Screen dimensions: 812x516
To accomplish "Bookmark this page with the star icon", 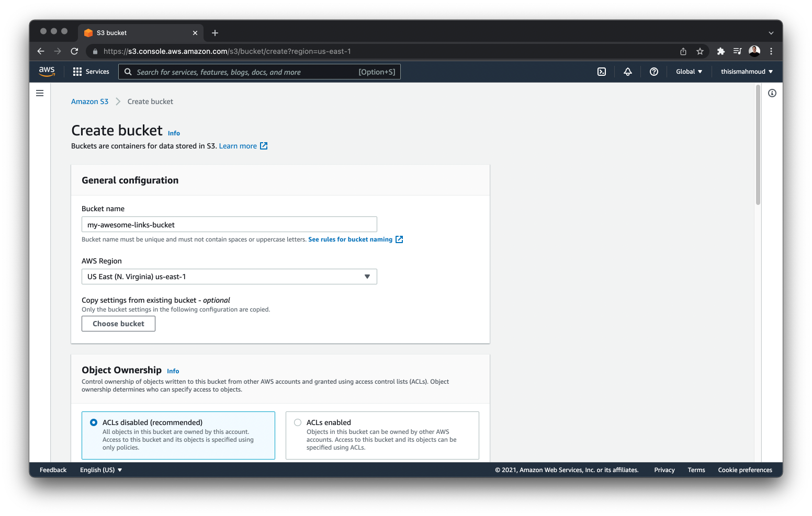I will click(700, 51).
